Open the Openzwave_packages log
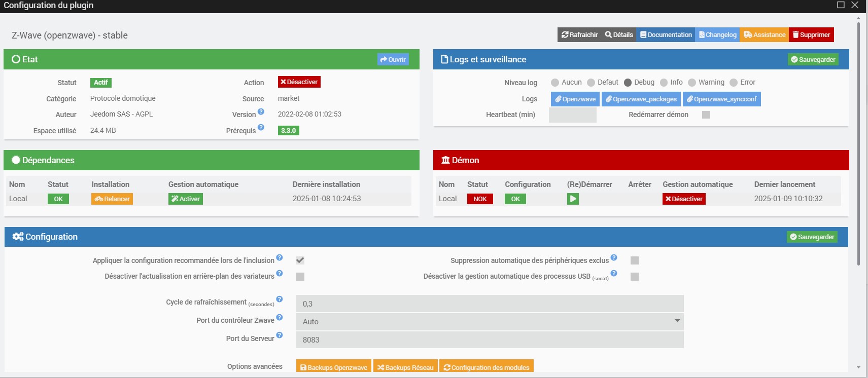 pos(641,99)
